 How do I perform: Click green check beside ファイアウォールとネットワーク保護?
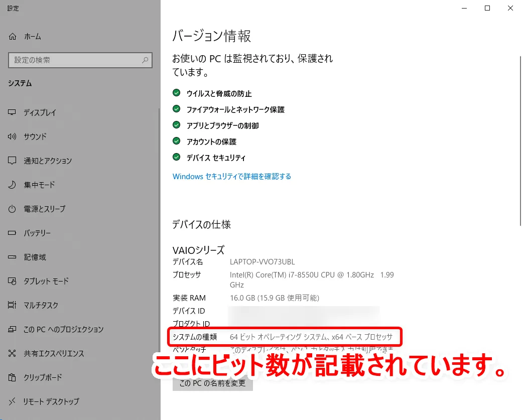click(x=177, y=109)
